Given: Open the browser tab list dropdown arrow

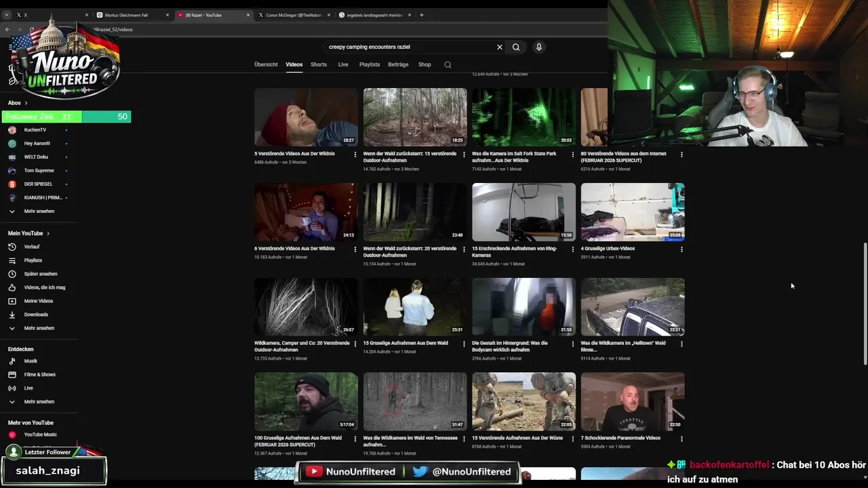Looking at the screenshot, I should (x=7, y=15).
